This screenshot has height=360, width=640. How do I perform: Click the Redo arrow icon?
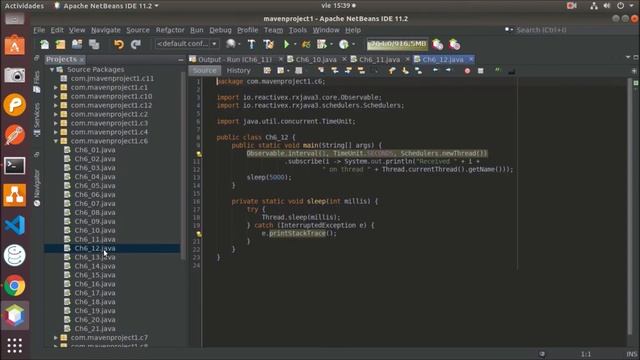coord(136,44)
